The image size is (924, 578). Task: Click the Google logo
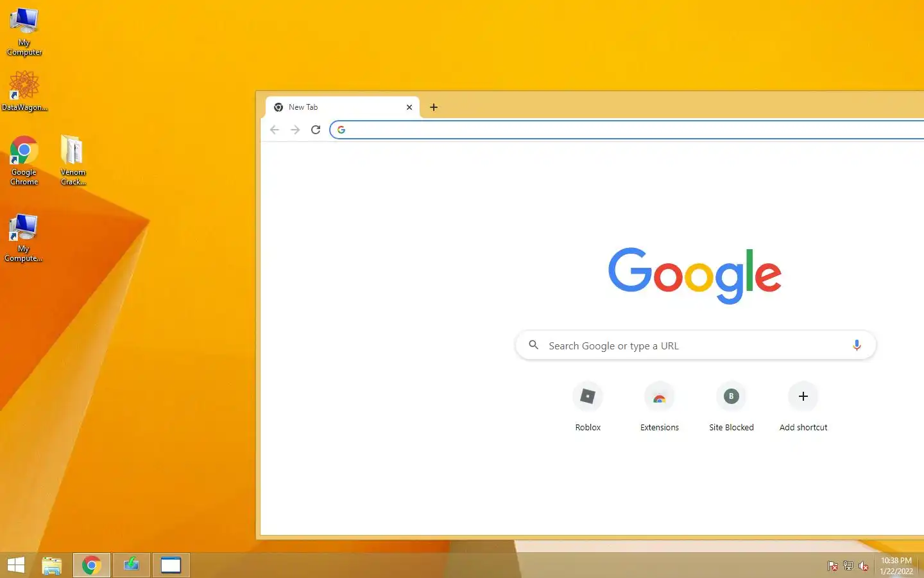695,276
